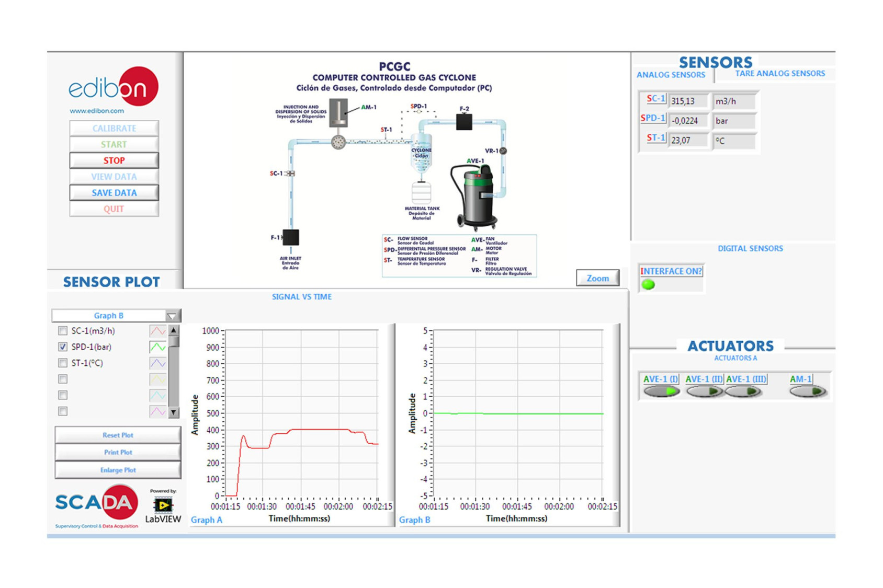Click the LabVIEW 'Powered by' icon

pos(162,506)
